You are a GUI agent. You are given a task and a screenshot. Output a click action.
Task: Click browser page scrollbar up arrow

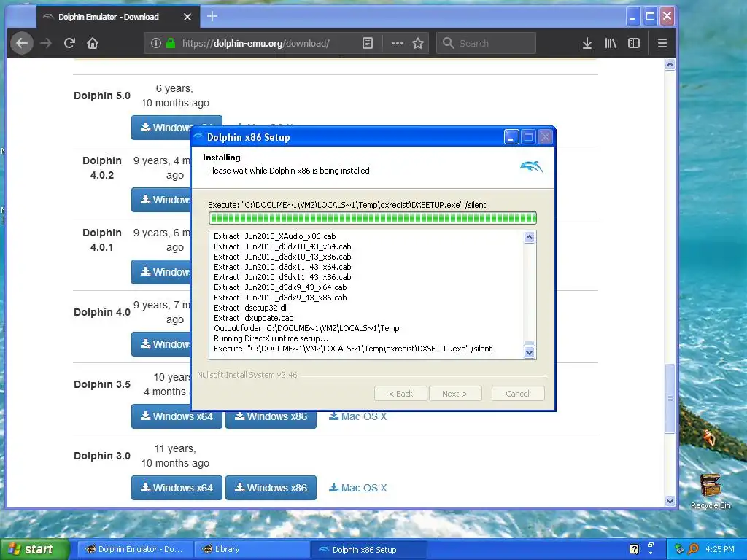click(670, 65)
